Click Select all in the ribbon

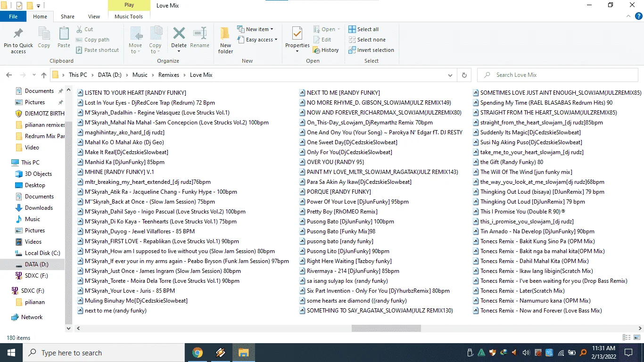pyautogui.click(x=363, y=29)
